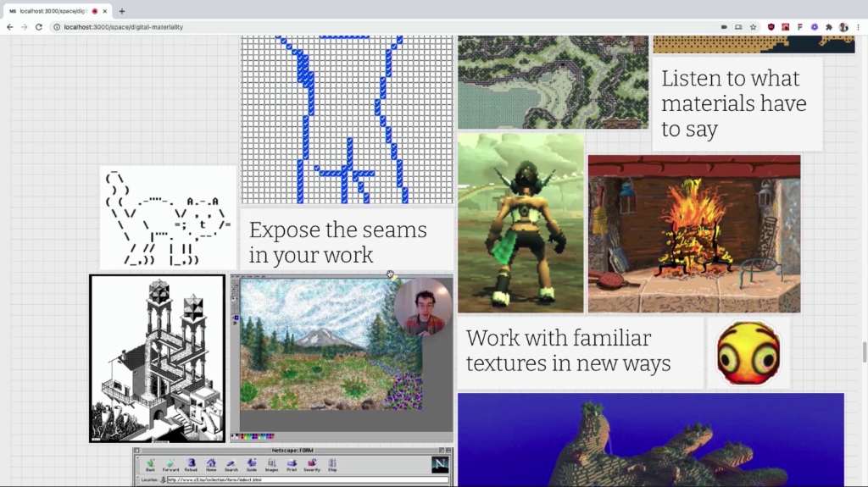Select the pixel landscape painting image
The width and height of the screenshot is (868, 487).
(x=342, y=358)
